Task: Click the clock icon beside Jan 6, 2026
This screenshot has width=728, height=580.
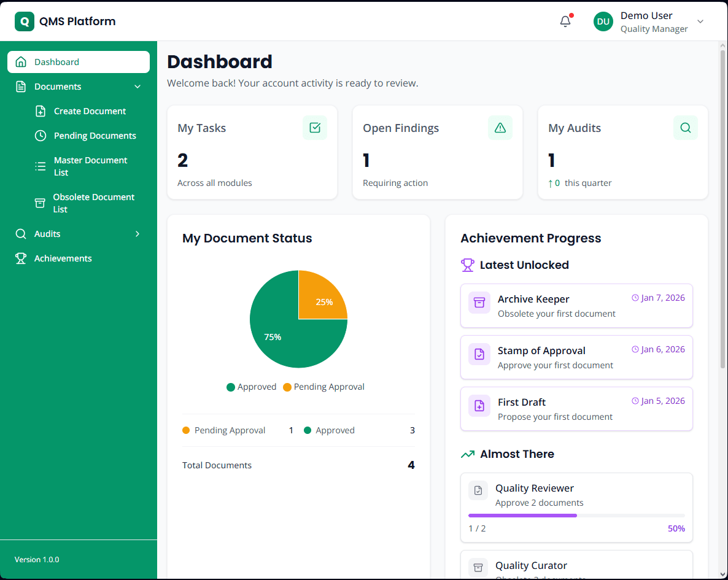Action: tap(635, 350)
